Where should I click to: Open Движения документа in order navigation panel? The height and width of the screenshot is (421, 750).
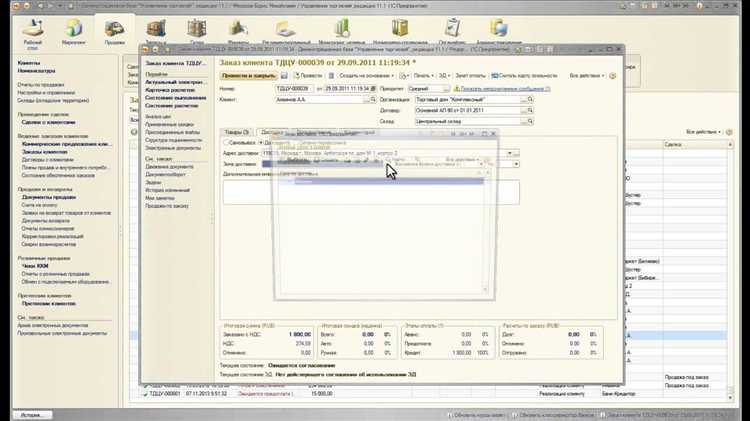[169, 166]
